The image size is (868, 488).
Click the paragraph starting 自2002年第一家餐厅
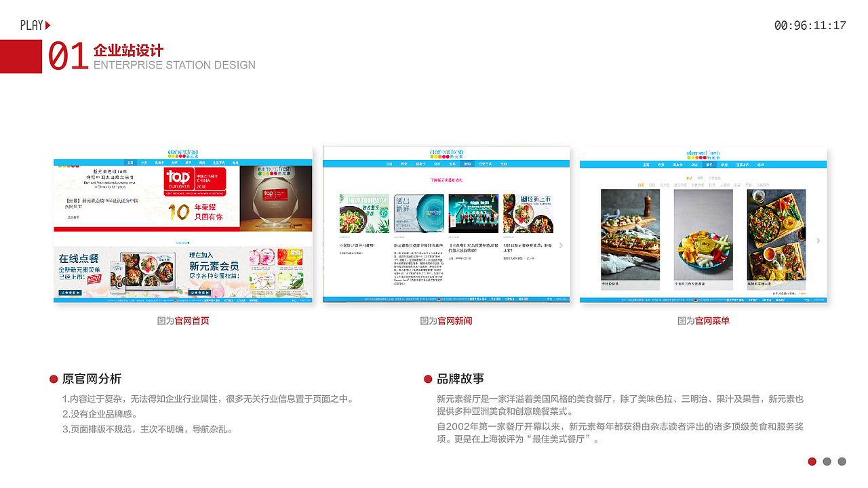pos(620,432)
